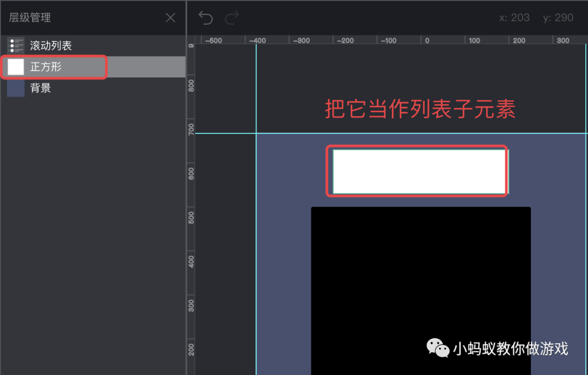
Task: Click the white rectangle on the canvas
Action: [417, 171]
